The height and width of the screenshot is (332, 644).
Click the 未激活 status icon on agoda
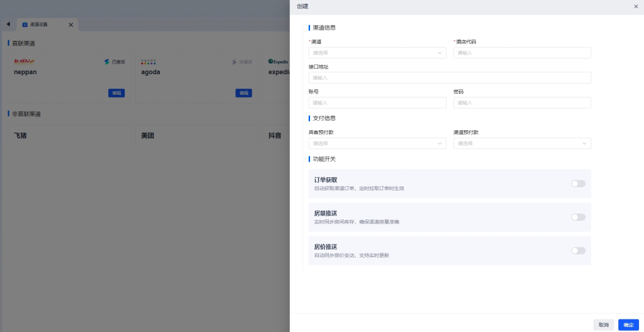click(x=234, y=62)
